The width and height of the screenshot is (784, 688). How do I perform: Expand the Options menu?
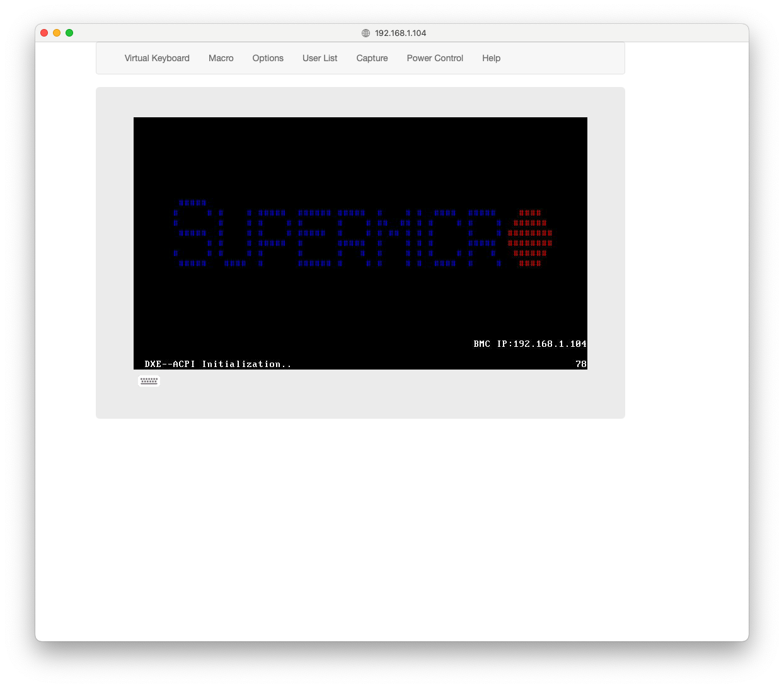(x=268, y=58)
